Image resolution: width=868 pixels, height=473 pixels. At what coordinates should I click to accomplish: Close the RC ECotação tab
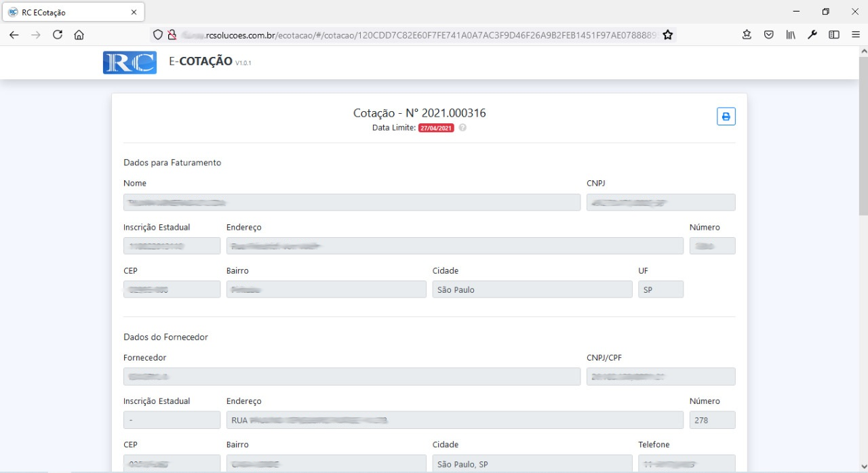(x=134, y=12)
